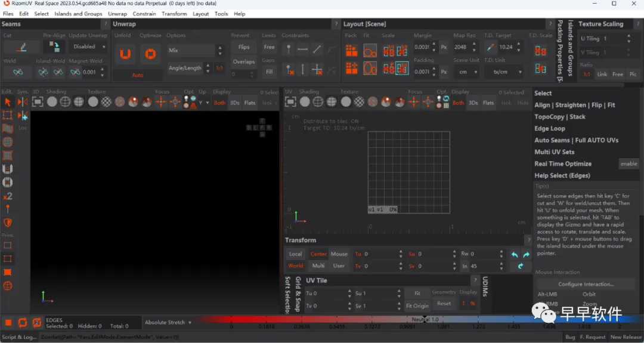This screenshot has width=644, height=343.
Task: Click the Margin value field
Action: pyautogui.click(x=422, y=47)
